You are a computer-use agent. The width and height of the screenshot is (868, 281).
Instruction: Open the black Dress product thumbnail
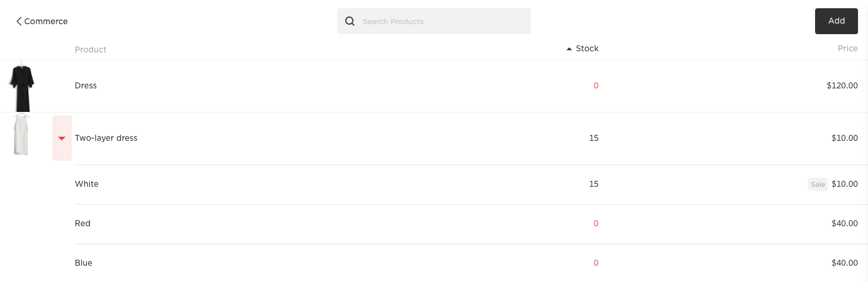coord(22,85)
